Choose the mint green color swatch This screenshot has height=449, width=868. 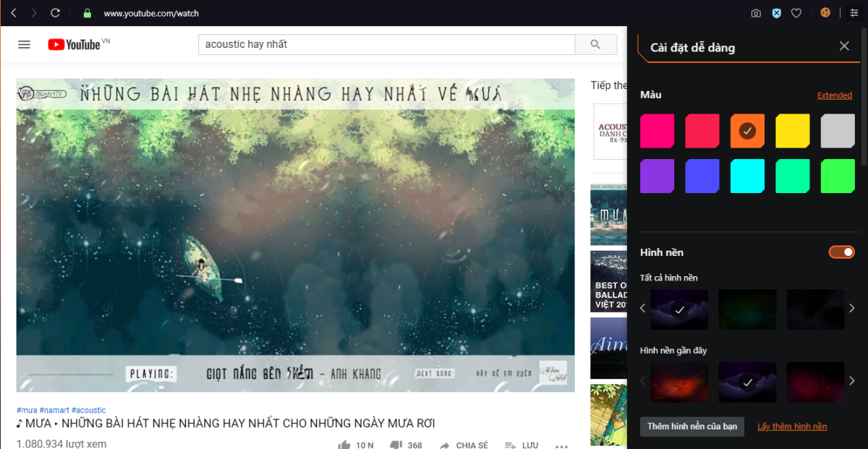(793, 176)
